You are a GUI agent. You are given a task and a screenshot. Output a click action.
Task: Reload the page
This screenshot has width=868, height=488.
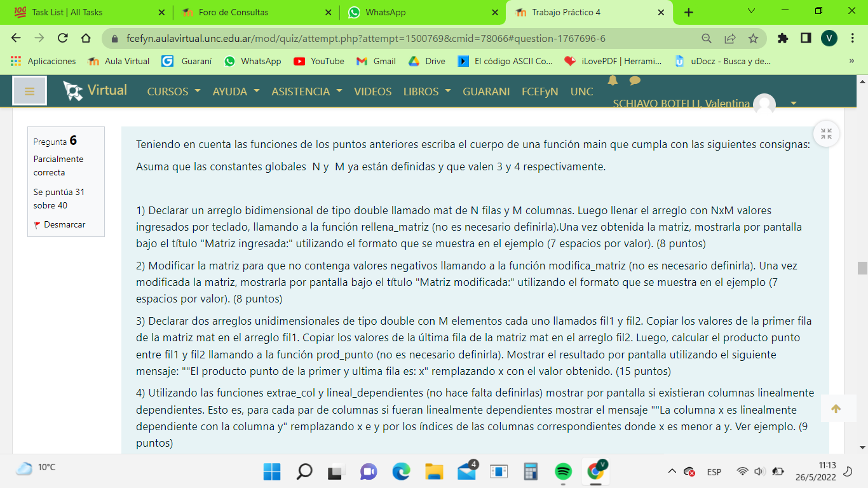tap(62, 39)
